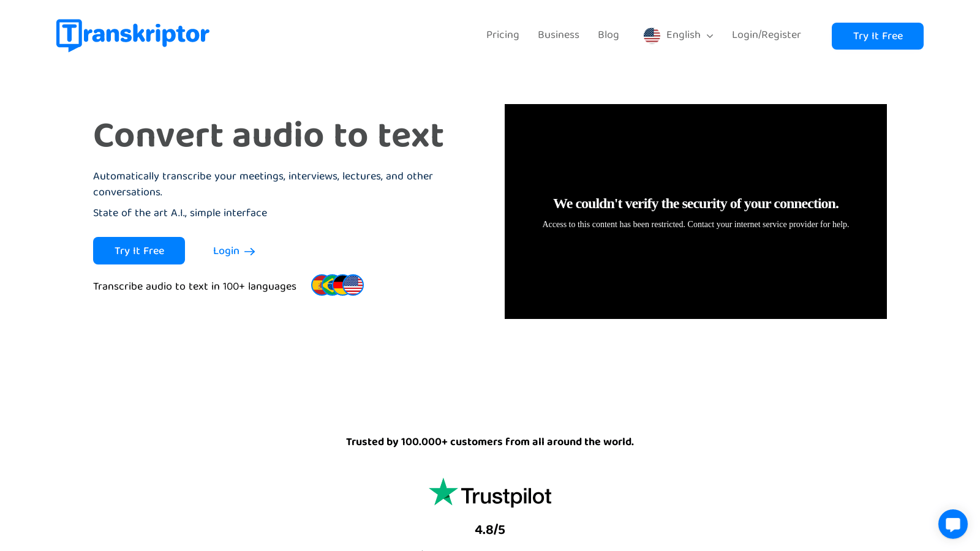Expand the English language dropdown
The height and width of the screenshot is (551, 980).
point(679,36)
